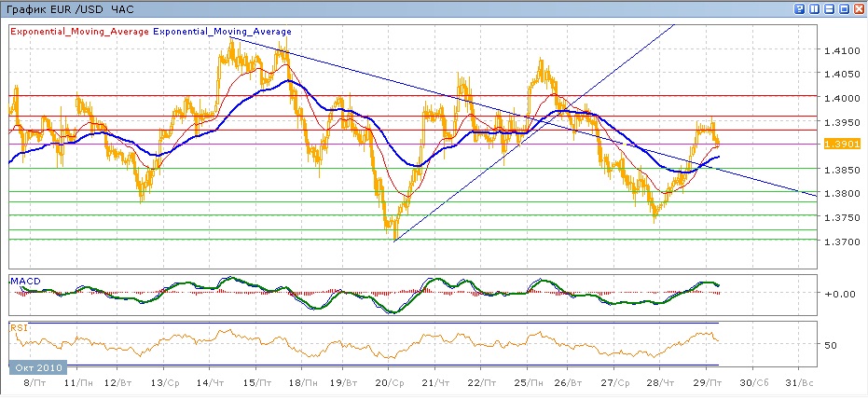Click the 50 level RSI scale label

click(831, 344)
